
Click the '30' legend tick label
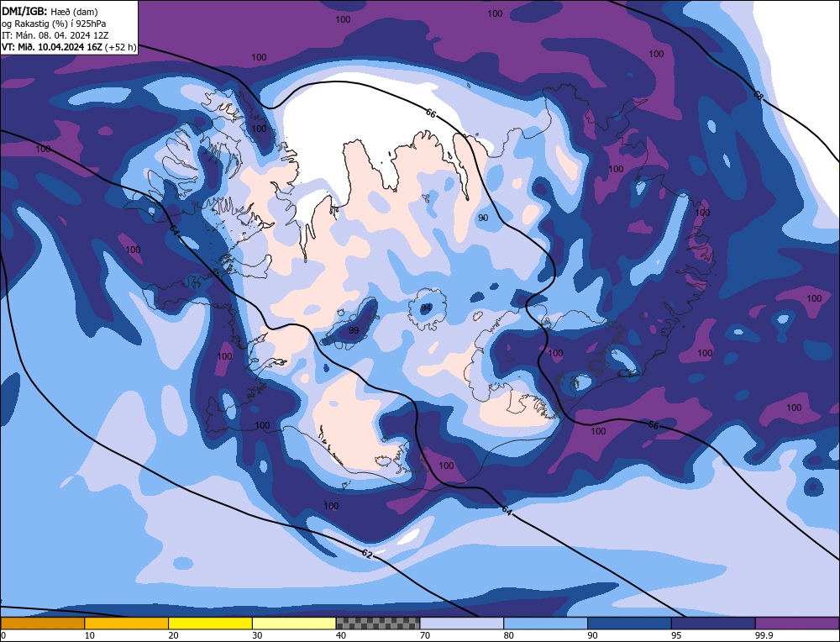pyautogui.click(x=257, y=635)
